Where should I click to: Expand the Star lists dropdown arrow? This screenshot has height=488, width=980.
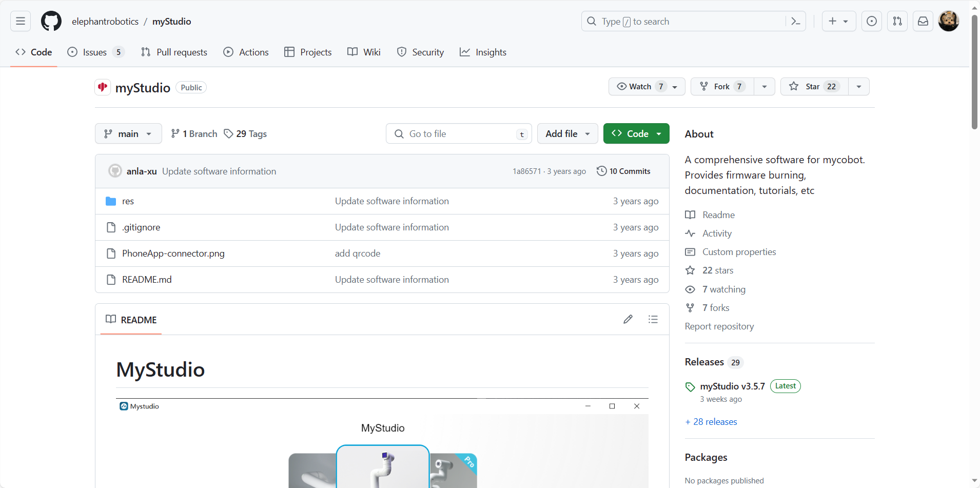tap(859, 86)
